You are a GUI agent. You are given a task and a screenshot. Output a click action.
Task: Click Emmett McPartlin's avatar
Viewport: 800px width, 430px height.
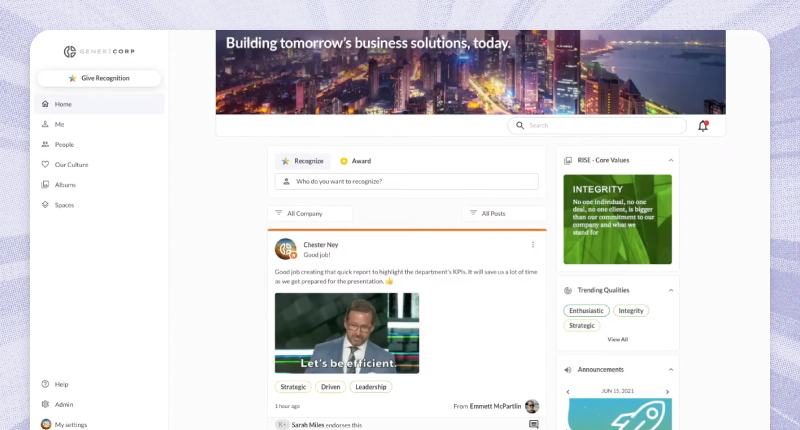532,406
